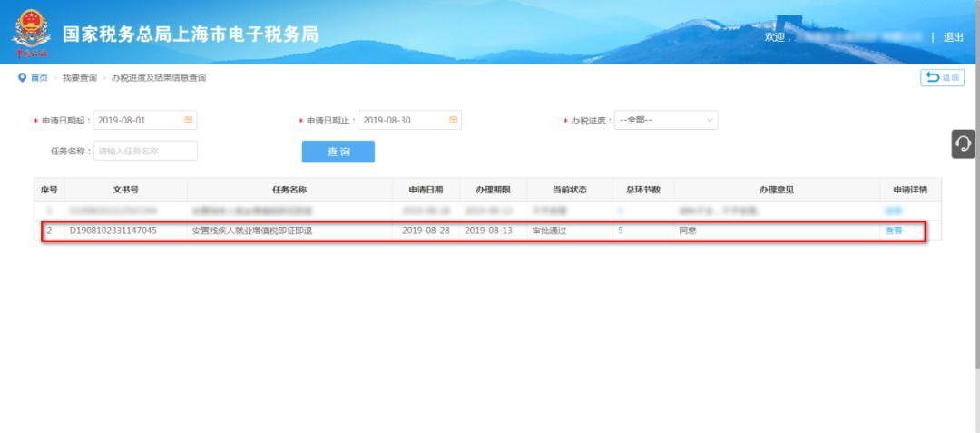Click the 申请日期 column header

click(x=426, y=190)
